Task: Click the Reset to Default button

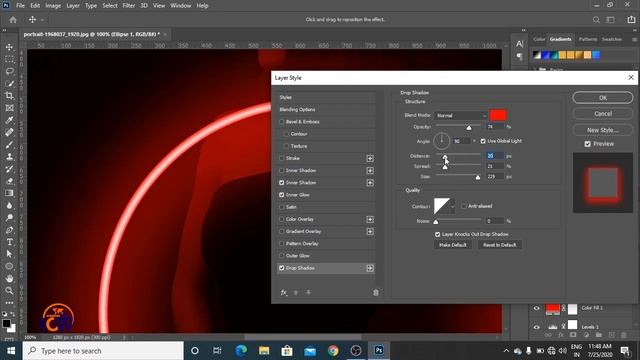Action: click(500, 245)
